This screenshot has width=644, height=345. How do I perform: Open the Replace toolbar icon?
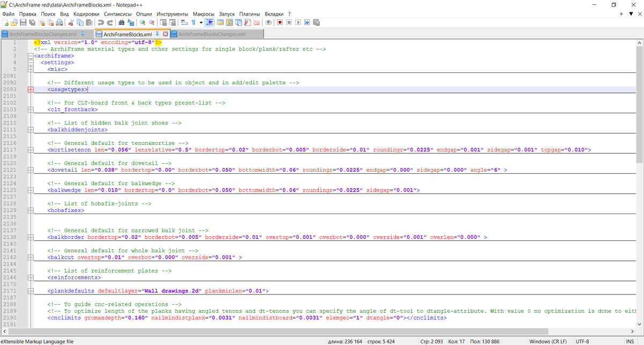(x=130, y=23)
